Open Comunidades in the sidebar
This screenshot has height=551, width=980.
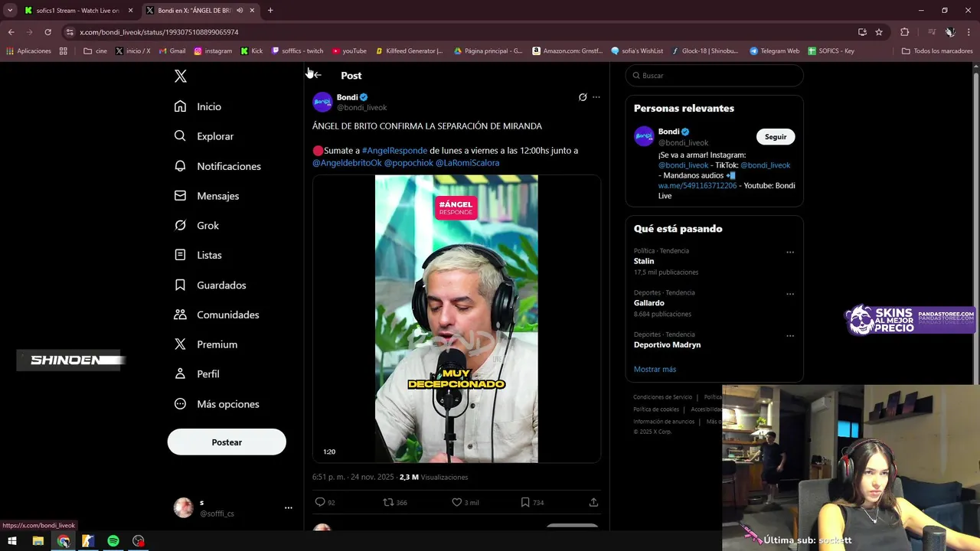(217, 315)
